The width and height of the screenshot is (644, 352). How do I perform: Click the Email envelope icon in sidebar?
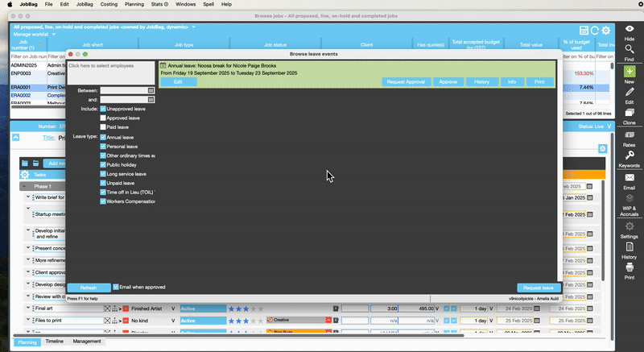tap(630, 177)
